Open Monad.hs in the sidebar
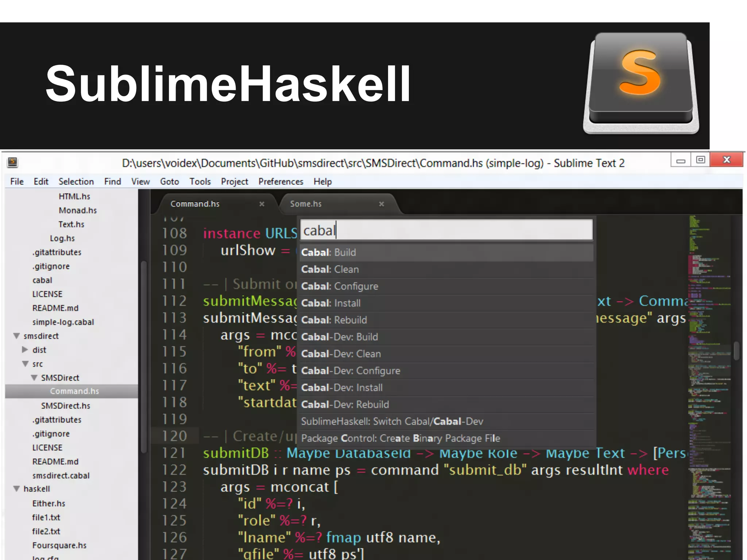 [78, 210]
